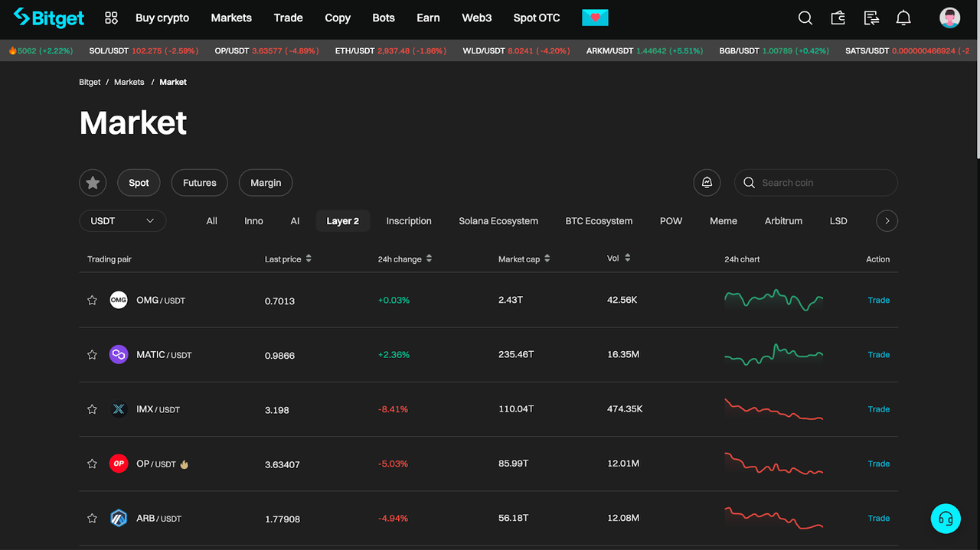Open the IMX/USDT 24h chart thumbnail

click(x=774, y=409)
